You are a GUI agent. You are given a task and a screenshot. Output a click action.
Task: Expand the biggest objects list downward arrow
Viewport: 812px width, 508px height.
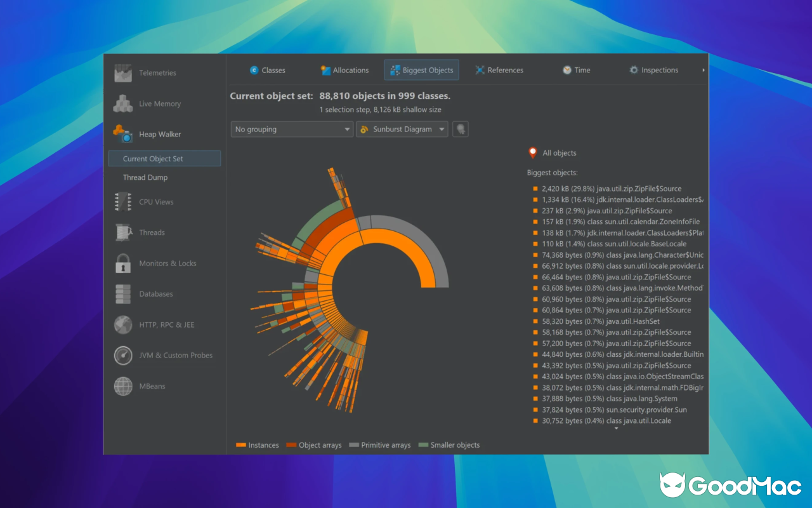[616, 428]
